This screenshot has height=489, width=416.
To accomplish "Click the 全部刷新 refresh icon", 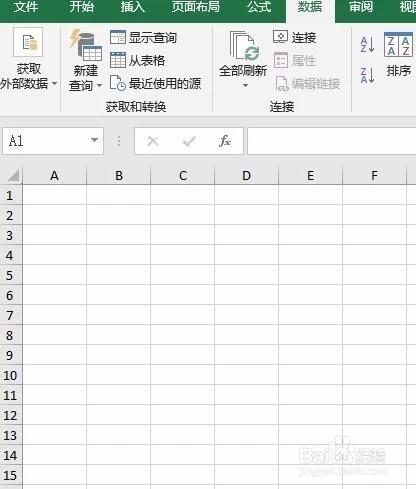I will pyautogui.click(x=244, y=46).
